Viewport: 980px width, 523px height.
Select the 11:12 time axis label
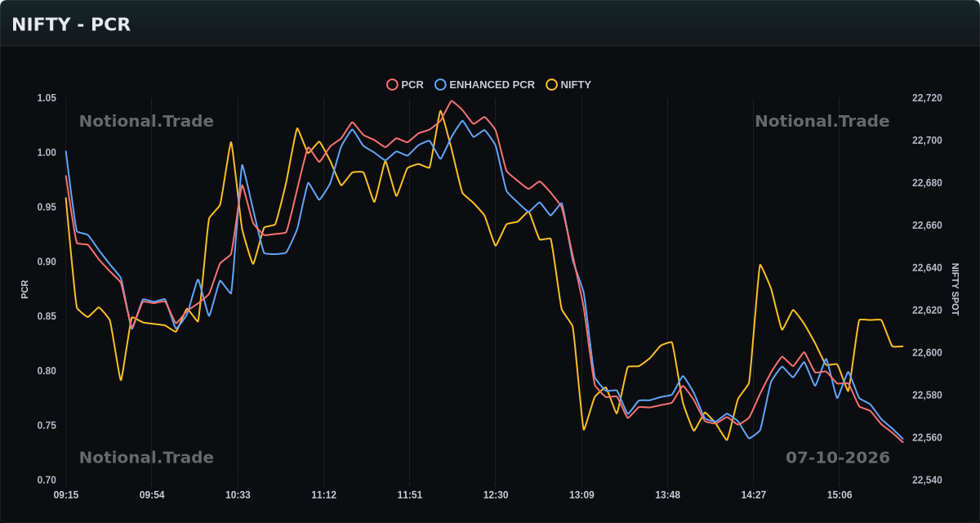coord(323,495)
